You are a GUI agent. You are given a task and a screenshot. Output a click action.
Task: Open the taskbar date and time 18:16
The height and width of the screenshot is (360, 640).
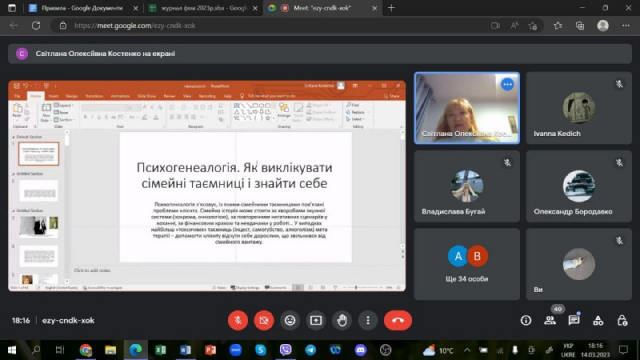pyautogui.click(x=595, y=350)
